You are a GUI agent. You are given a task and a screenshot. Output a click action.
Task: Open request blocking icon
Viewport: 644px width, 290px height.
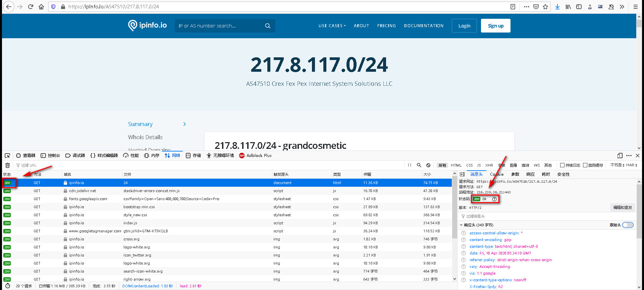428,165
